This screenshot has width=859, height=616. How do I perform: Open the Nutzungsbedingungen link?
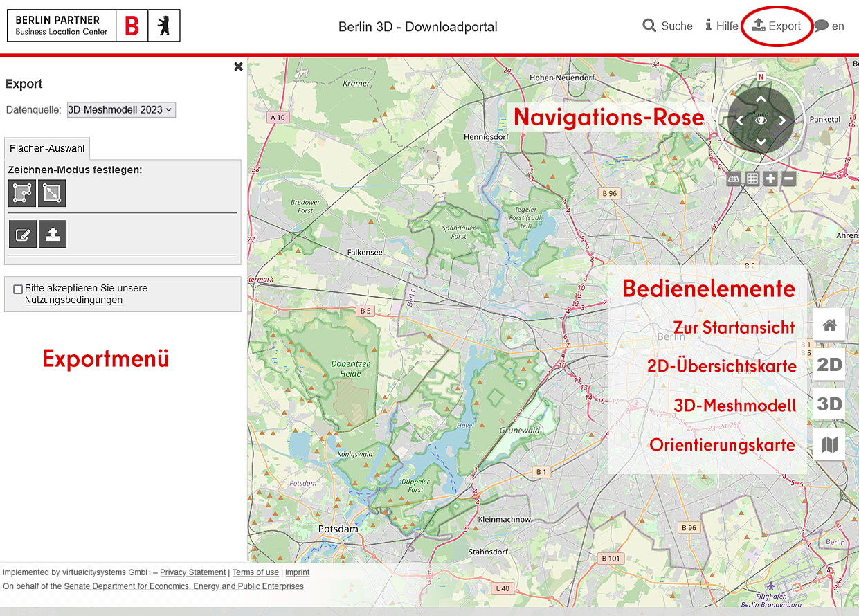coord(73,300)
